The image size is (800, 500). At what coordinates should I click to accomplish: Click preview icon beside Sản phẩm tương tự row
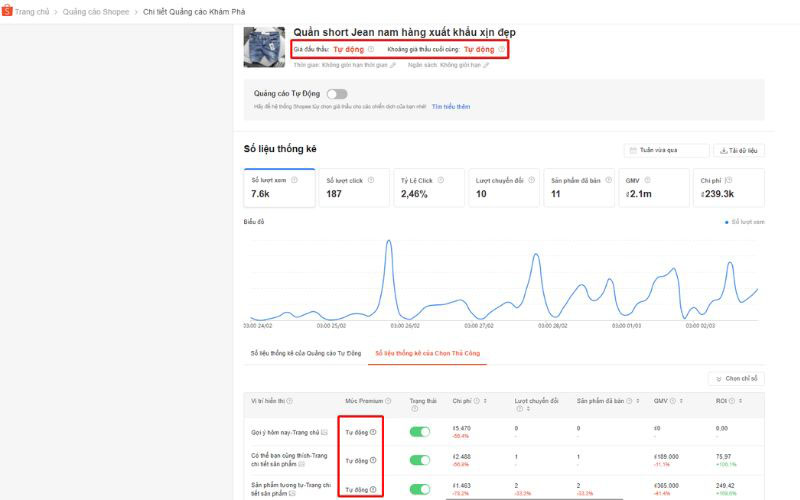tap(293, 494)
